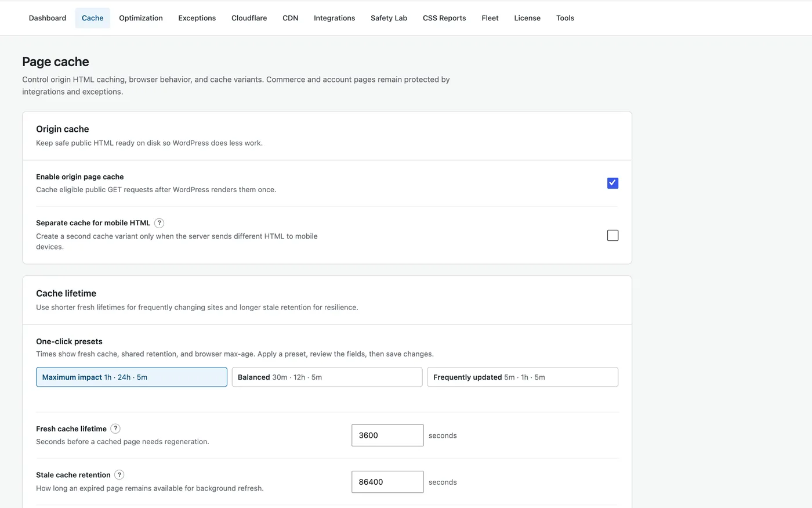This screenshot has height=508, width=812.
Task: Show help tooltip for Stale cache retention
Action: (x=119, y=475)
